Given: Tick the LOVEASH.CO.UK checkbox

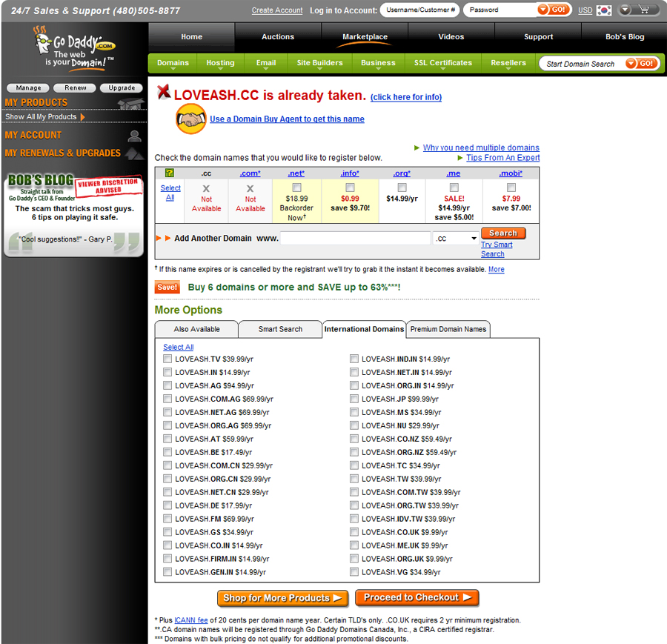Looking at the screenshot, I should tap(354, 532).
